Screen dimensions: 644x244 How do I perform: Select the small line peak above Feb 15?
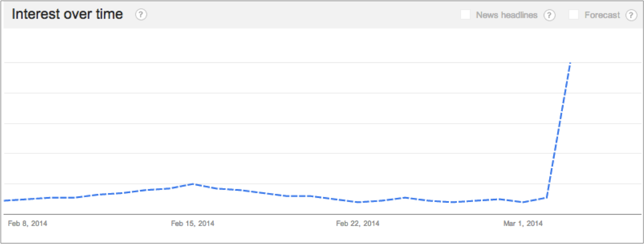(x=193, y=184)
